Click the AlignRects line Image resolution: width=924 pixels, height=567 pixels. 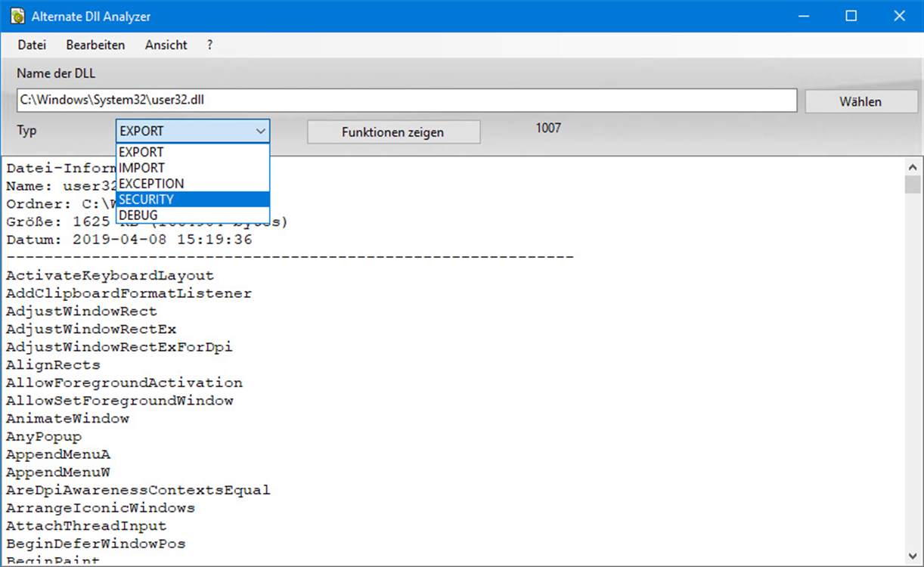point(54,365)
